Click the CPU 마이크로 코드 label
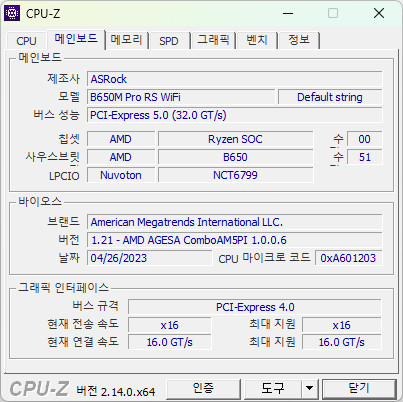Image resolution: width=403 pixels, height=402 pixels. click(x=264, y=258)
